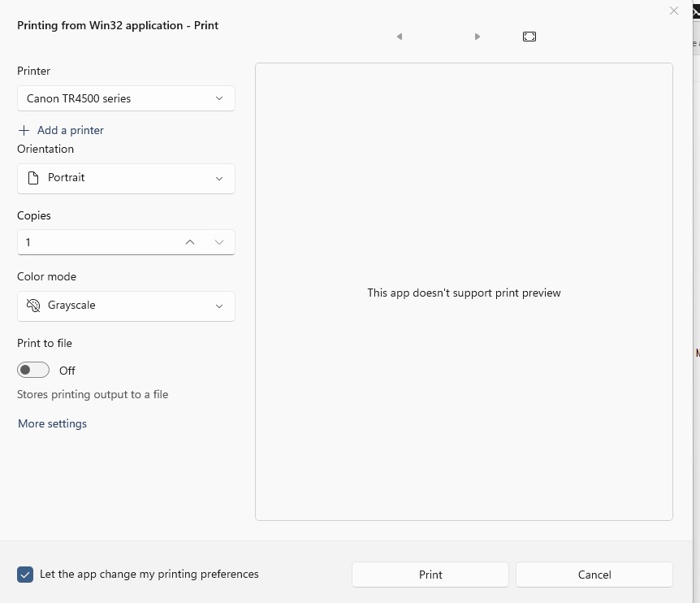Decrease copies with the down arrow
The height and width of the screenshot is (603, 700).
(x=218, y=242)
